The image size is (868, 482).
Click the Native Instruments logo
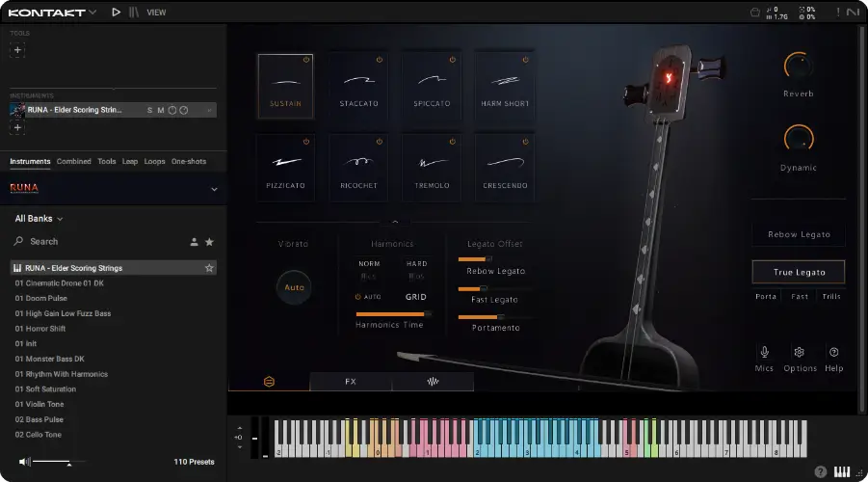pos(853,13)
